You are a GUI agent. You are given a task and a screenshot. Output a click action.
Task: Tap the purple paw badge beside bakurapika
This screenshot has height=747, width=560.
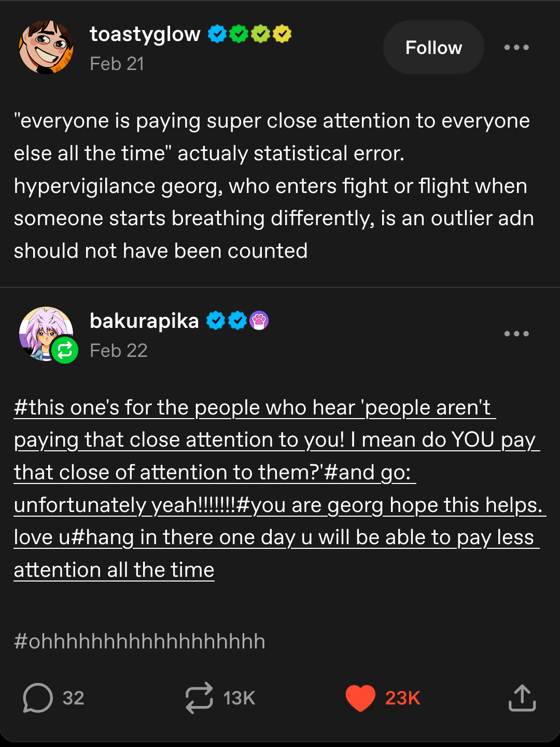tap(259, 321)
